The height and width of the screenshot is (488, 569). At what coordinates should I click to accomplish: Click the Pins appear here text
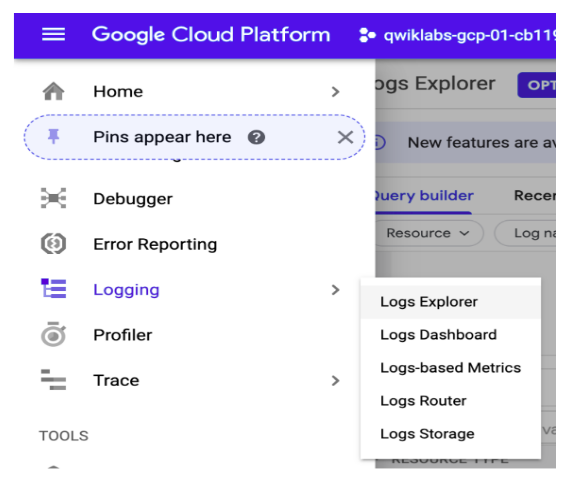click(x=162, y=137)
